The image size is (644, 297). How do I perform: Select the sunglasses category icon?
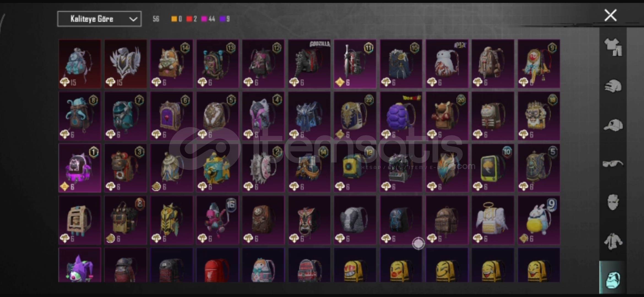click(x=613, y=164)
